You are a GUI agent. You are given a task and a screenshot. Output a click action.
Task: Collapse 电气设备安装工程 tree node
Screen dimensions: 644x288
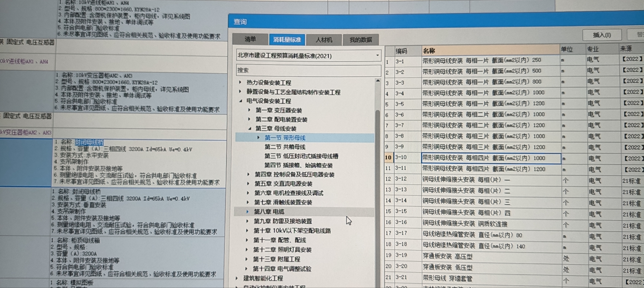click(240, 101)
